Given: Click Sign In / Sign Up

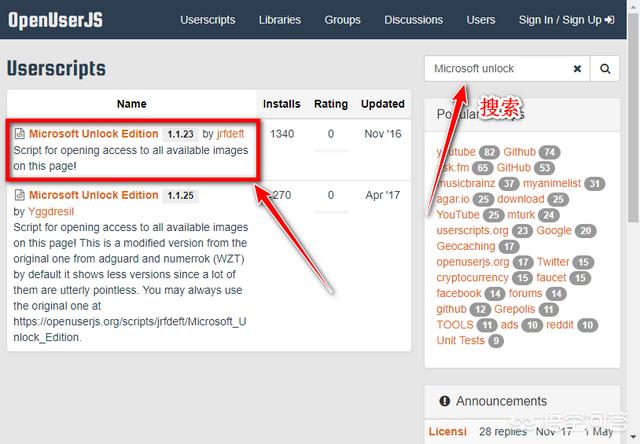Looking at the screenshot, I should [x=567, y=20].
